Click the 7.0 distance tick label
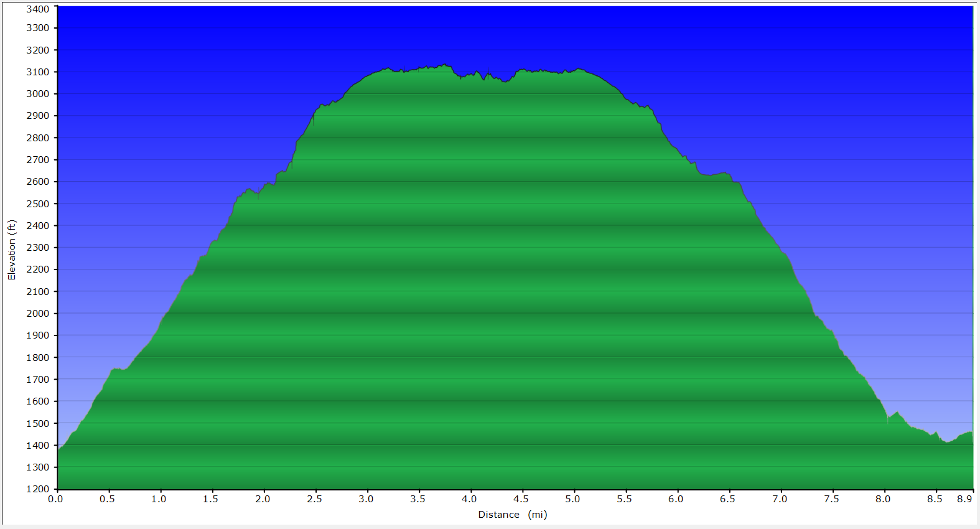The height and width of the screenshot is (529, 980). coord(780,499)
